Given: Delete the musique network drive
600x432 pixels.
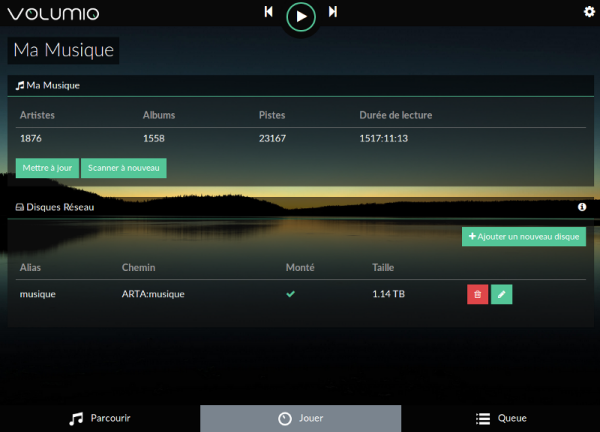Looking at the screenshot, I should (x=478, y=294).
